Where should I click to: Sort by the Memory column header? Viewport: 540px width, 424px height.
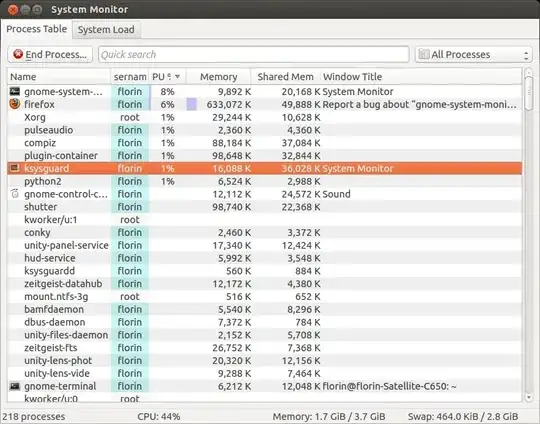coord(218,76)
